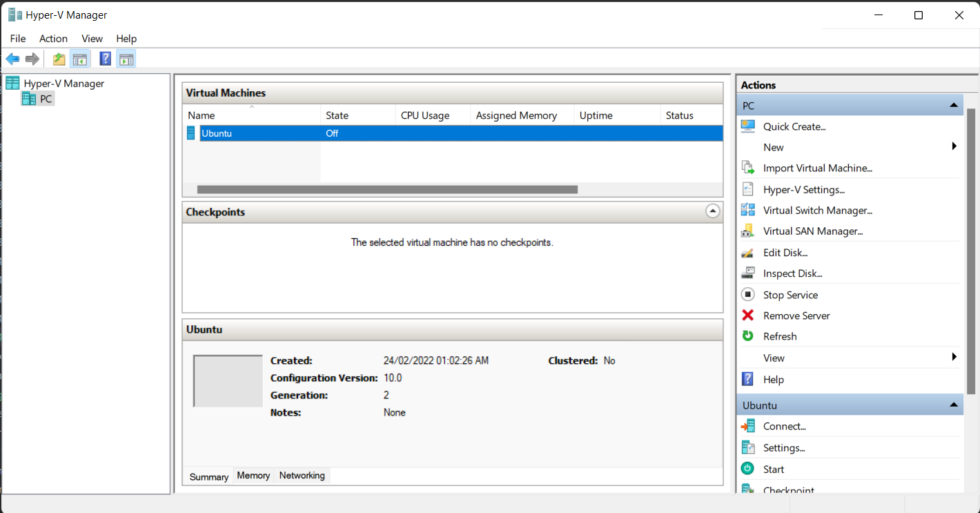
Task: Click the Connect icon under Ubuntu
Action: (747, 425)
